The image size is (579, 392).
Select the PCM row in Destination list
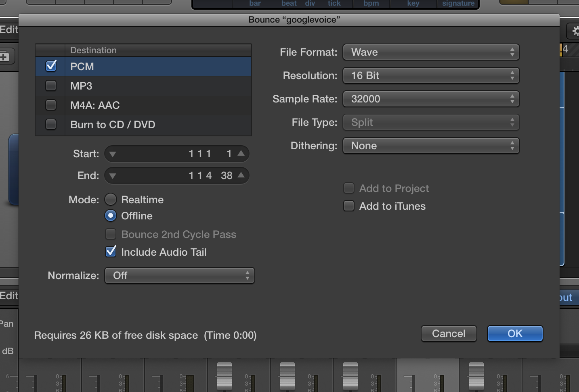[143, 66]
